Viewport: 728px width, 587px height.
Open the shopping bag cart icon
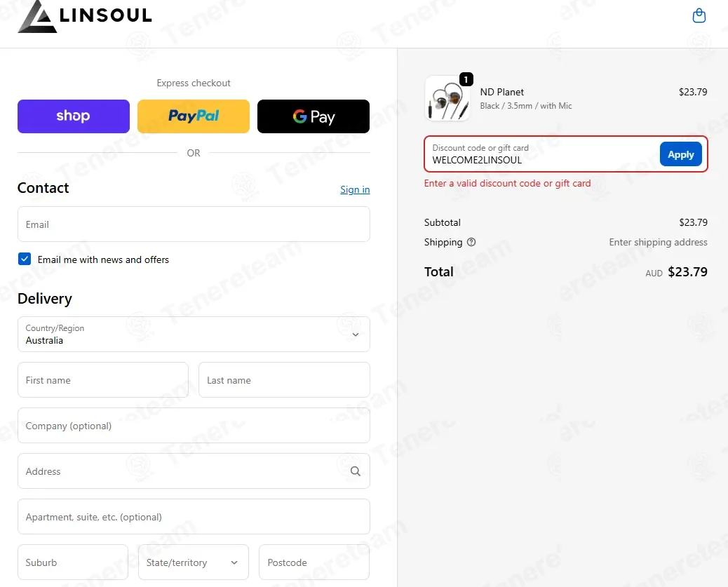pyautogui.click(x=699, y=16)
